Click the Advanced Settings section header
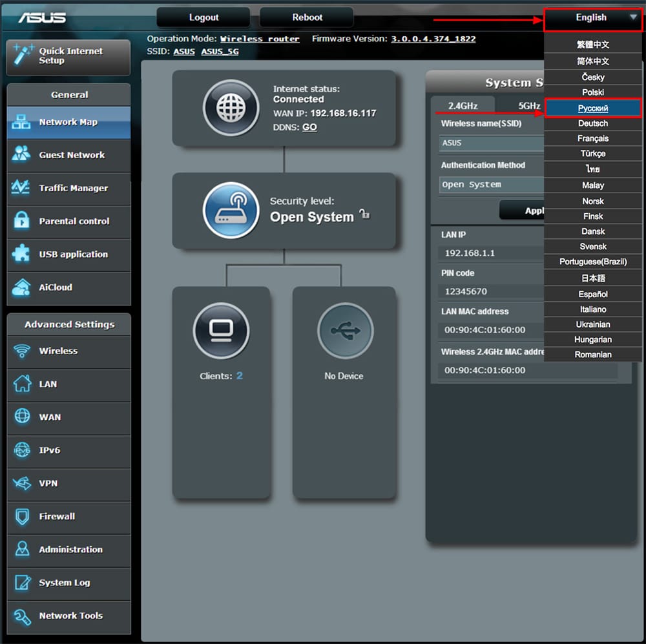 69,324
